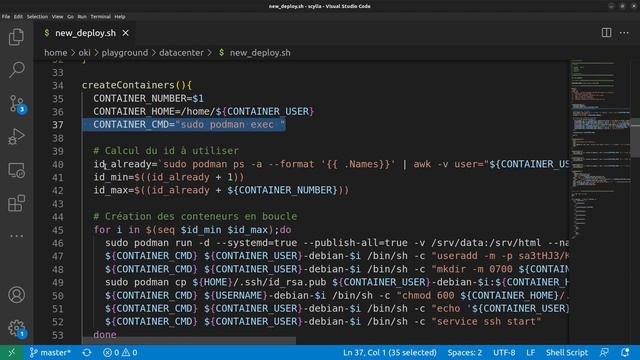The width and height of the screenshot is (640, 360).
Task: Open remote window indicator in status bar
Action: (x=11, y=353)
